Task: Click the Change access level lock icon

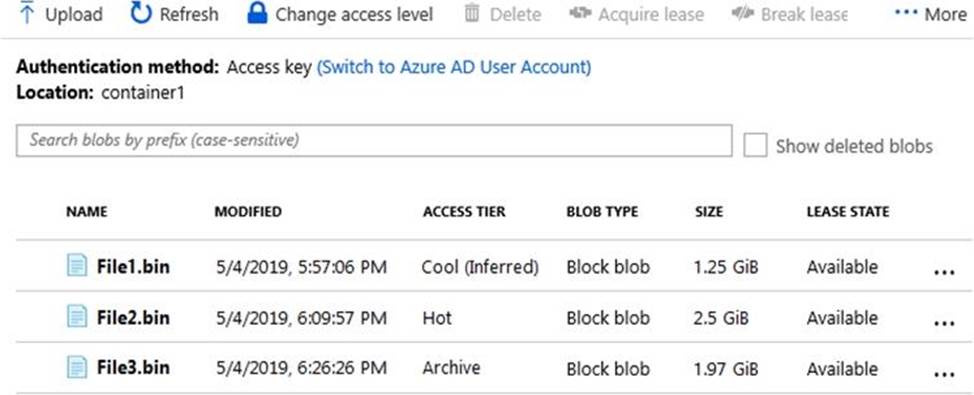Action: pyautogui.click(x=257, y=13)
